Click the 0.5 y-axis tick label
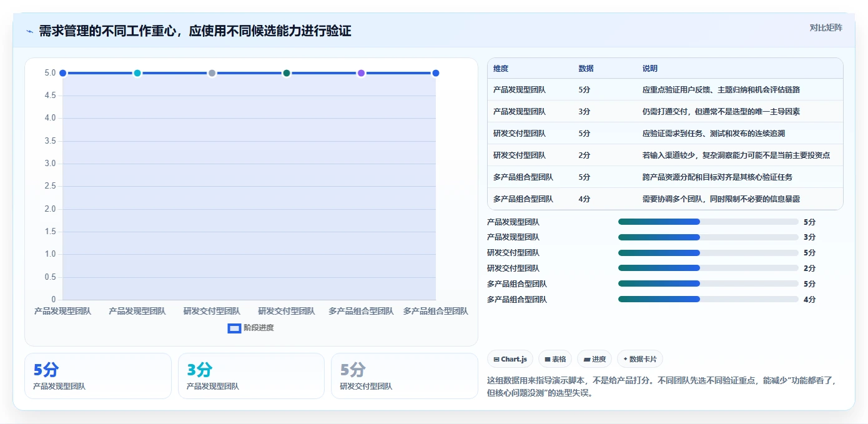868x424 pixels. (51, 277)
